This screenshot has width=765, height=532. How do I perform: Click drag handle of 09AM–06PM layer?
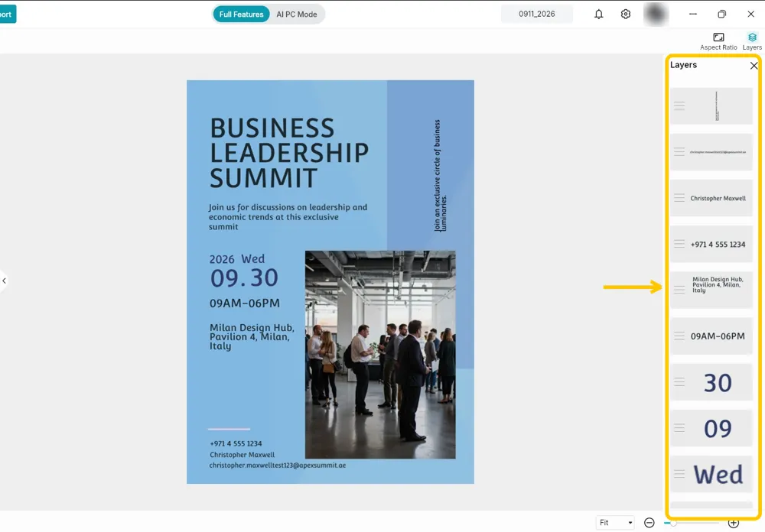tap(679, 336)
